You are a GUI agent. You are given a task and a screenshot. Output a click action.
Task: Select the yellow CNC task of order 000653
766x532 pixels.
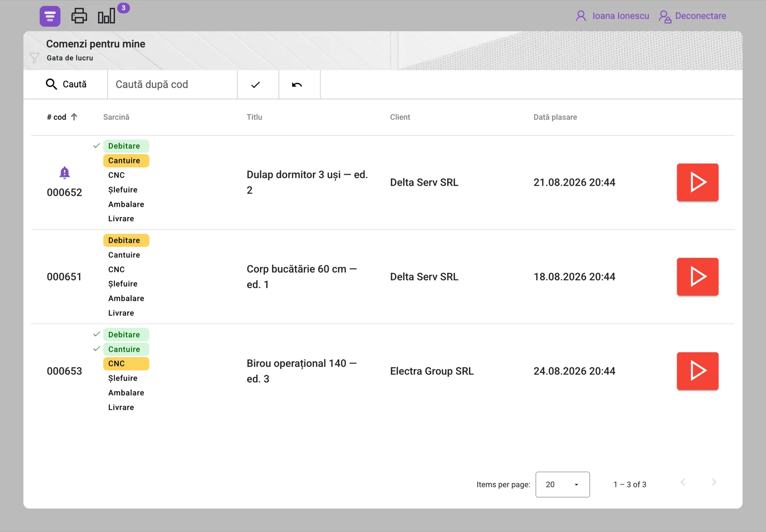pyautogui.click(x=126, y=364)
